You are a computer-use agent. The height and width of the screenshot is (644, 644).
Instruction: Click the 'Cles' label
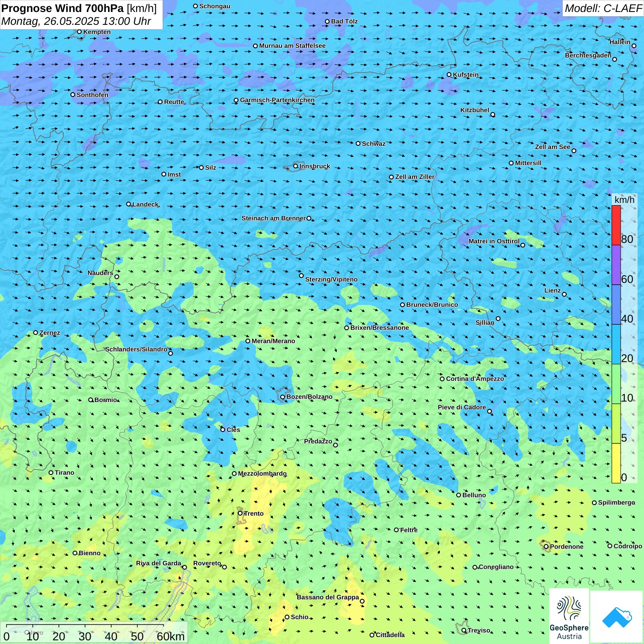coord(233,430)
